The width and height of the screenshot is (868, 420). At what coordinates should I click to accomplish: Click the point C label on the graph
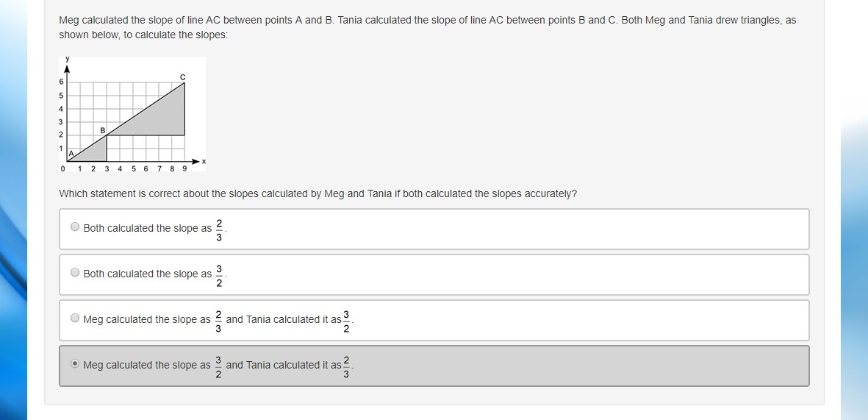point(183,77)
